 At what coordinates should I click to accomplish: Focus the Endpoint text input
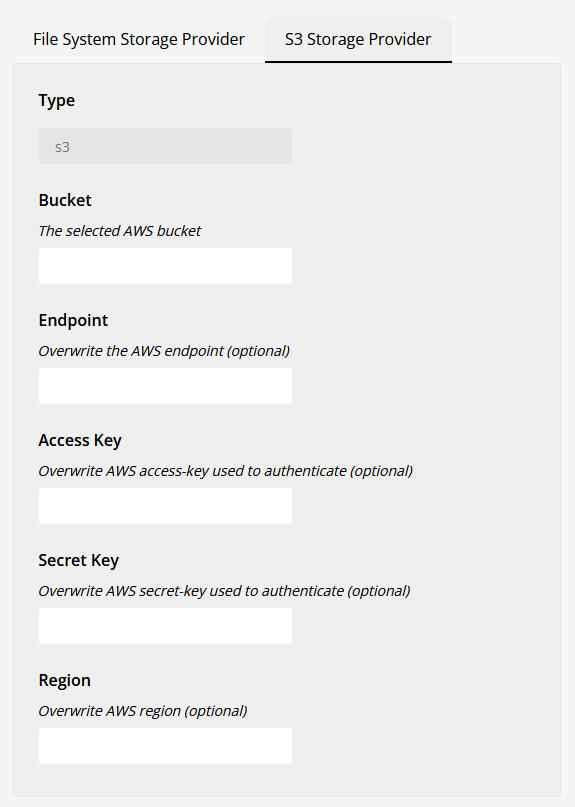click(165, 386)
